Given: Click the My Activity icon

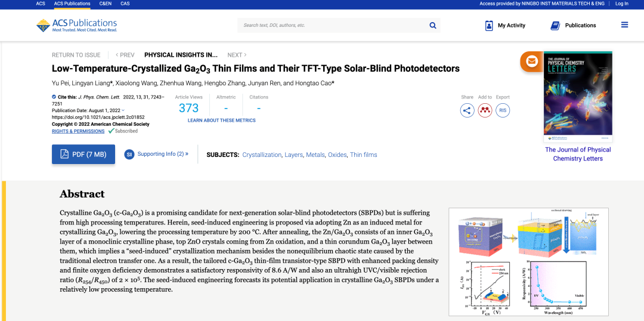Looking at the screenshot, I should click(x=489, y=26).
